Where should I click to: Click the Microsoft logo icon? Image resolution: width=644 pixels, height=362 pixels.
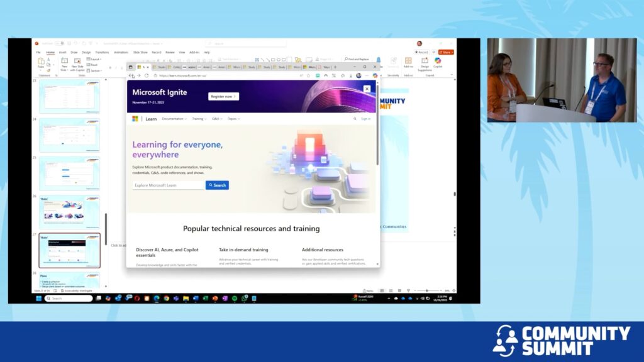click(x=135, y=119)
